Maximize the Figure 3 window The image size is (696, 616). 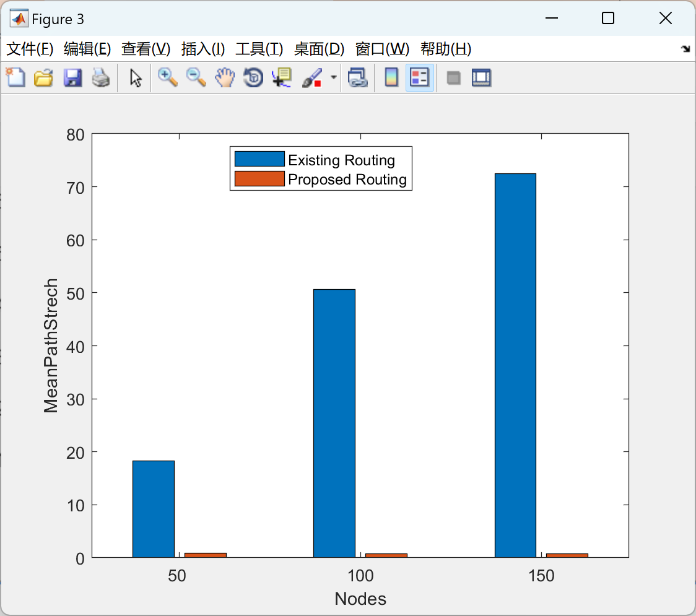point(607,18)
